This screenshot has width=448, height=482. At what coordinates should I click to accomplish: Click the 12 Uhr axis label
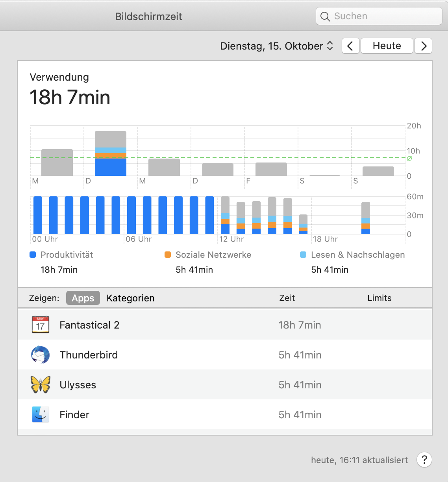pyautogui.click(x=231, y=239)
